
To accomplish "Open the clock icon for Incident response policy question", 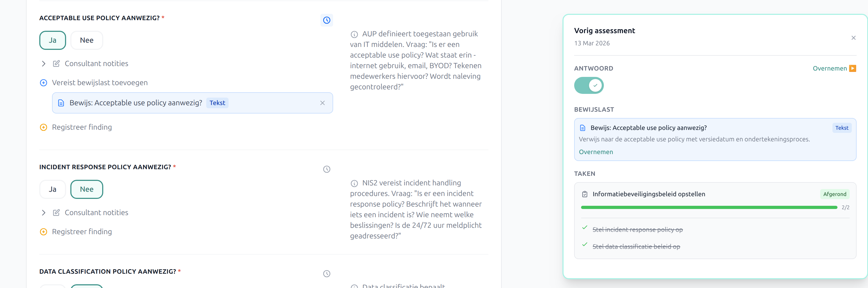I will [x=326, y=169].
